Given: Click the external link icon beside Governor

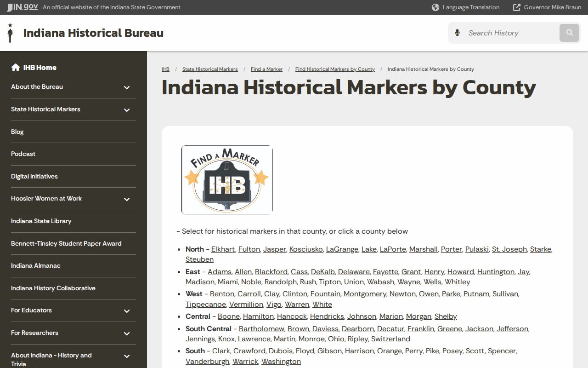Looking at the screenshot, I should point(517,7).
